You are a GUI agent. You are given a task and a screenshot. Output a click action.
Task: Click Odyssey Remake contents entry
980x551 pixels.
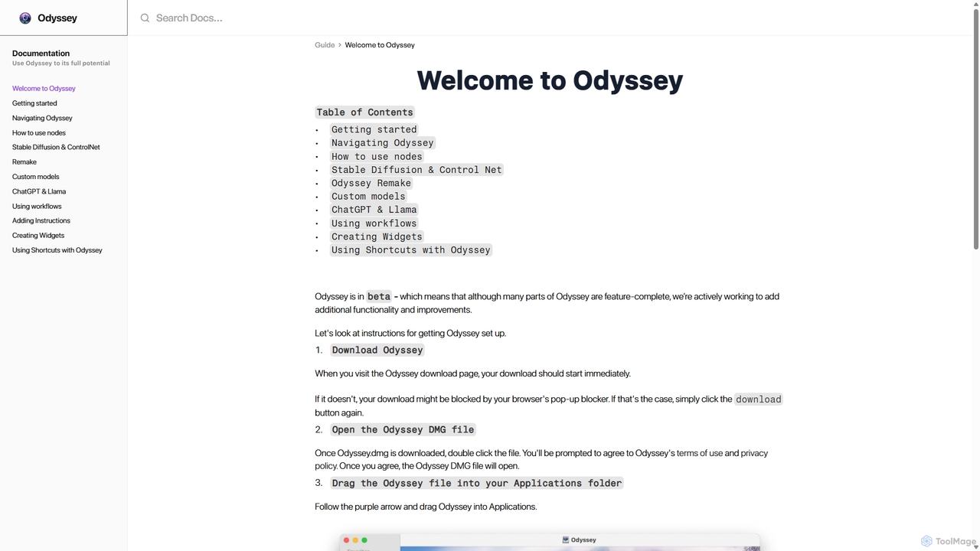click(371, 183)
